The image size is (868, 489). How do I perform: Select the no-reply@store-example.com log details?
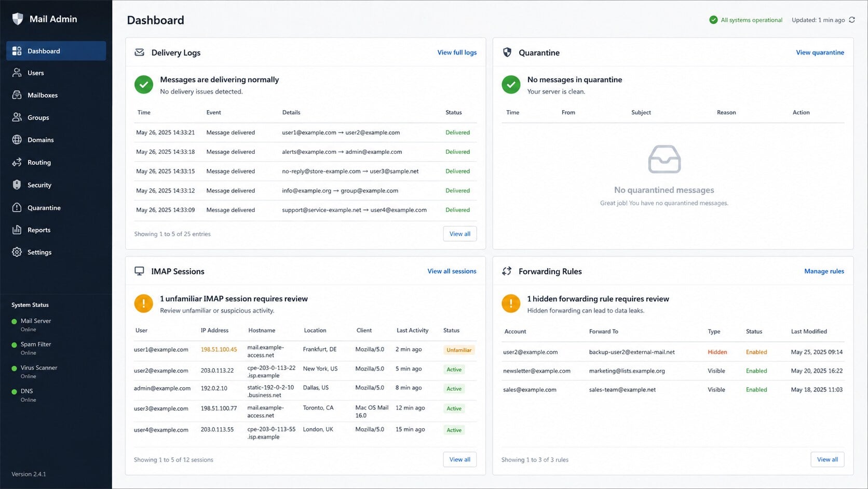[x=350, y=171]
